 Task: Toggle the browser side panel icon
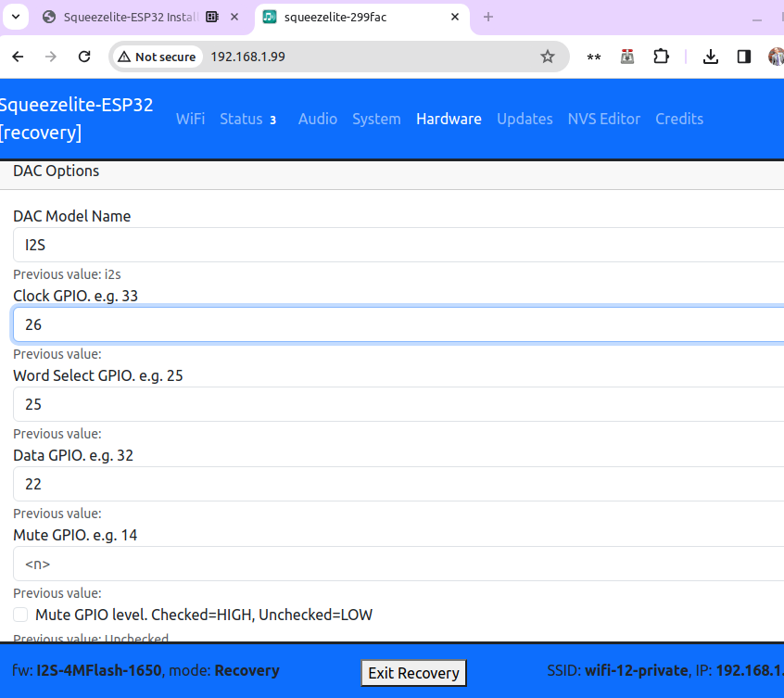point(743,57)
